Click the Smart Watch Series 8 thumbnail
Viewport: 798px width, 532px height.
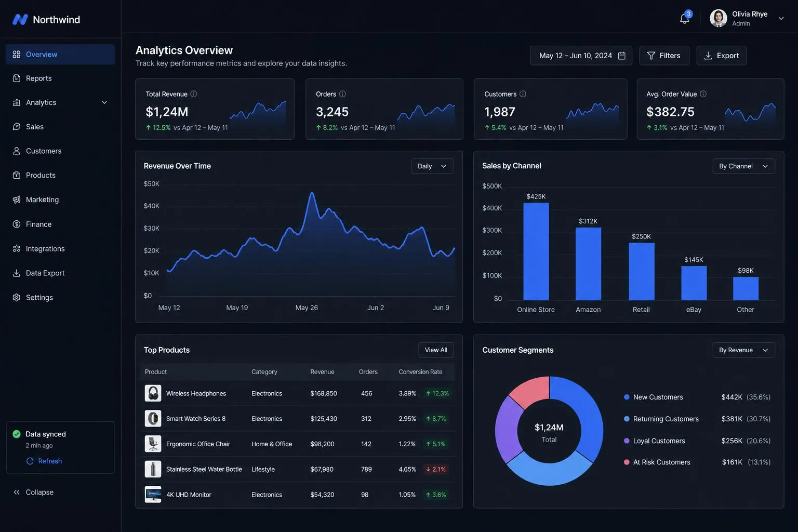[153, 419]
